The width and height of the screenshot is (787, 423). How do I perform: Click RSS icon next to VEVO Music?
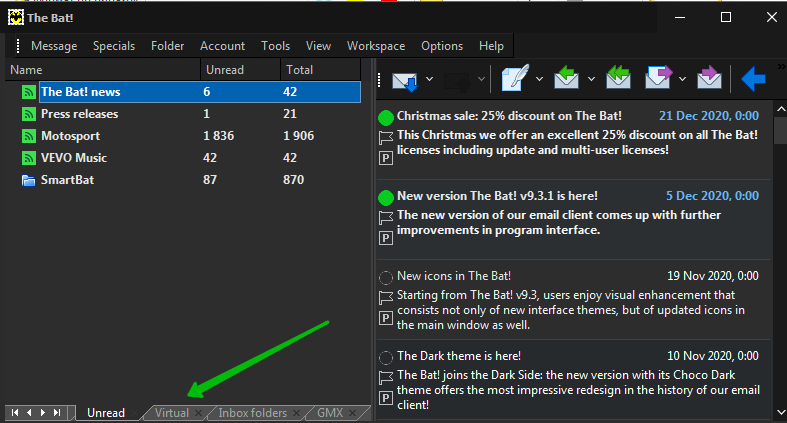coord(29,158)
